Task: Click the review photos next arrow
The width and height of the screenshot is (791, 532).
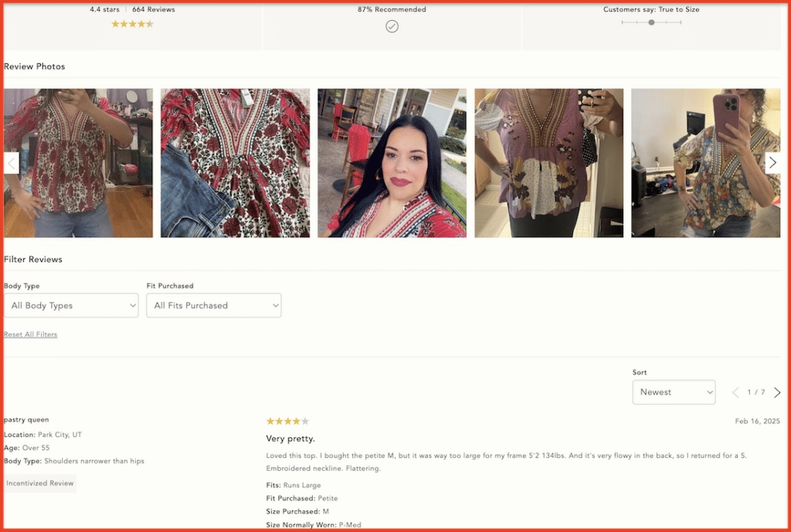Action: [x=772, y=163]
